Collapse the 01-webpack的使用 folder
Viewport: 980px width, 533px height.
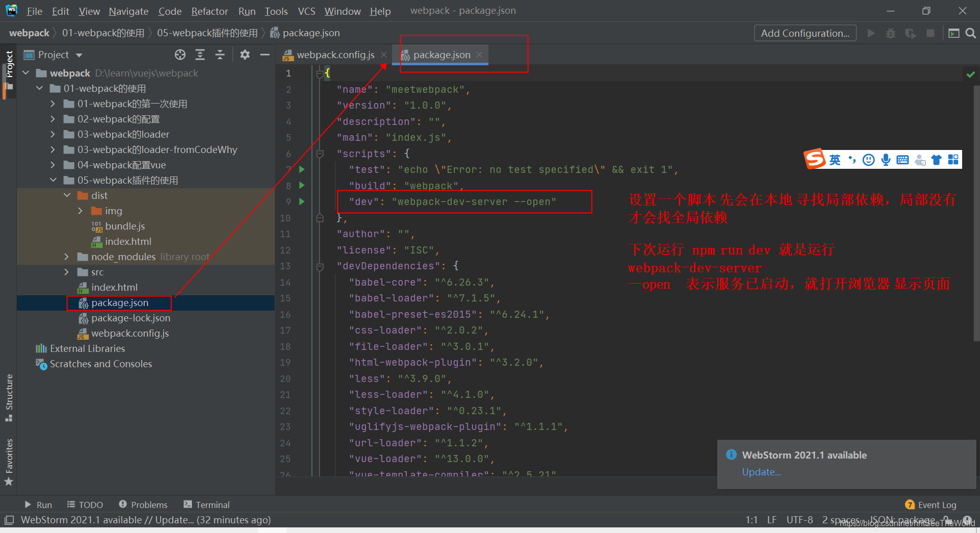(x=39, y=88)
